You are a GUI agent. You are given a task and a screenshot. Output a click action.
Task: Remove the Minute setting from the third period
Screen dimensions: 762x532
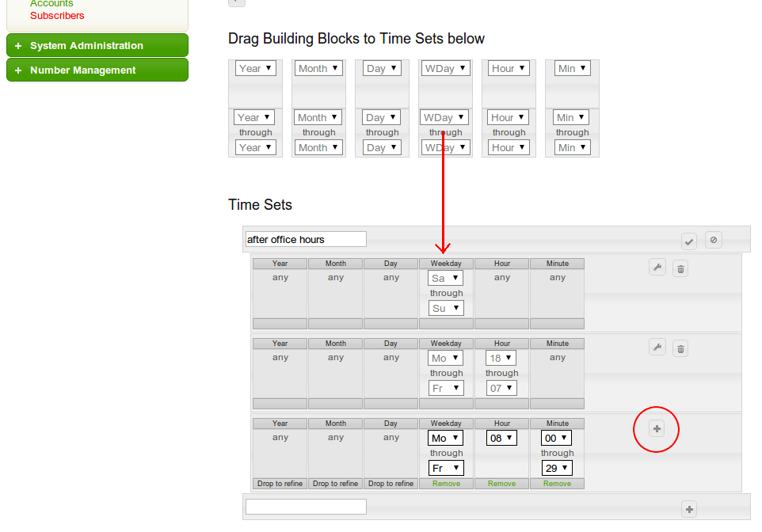pos(557,484)
